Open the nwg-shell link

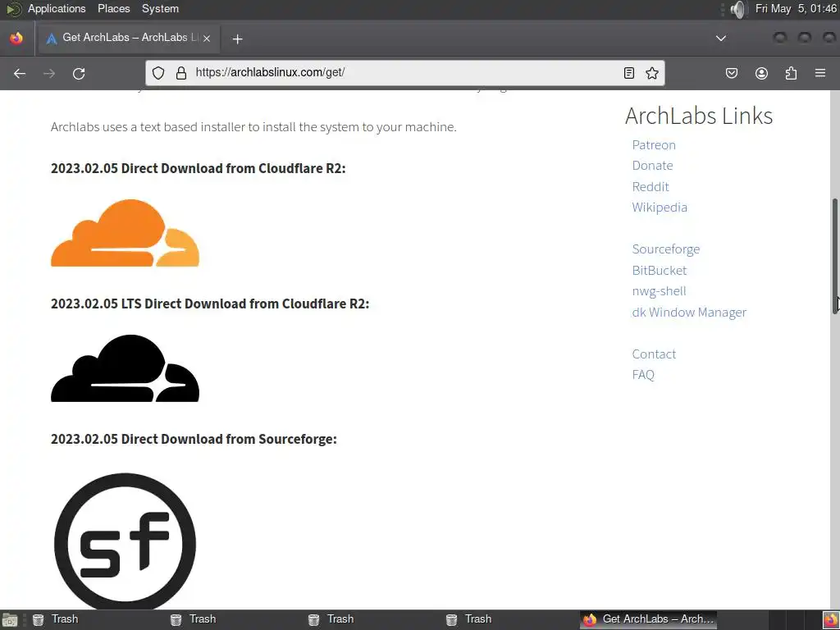[x=659, y=291]
